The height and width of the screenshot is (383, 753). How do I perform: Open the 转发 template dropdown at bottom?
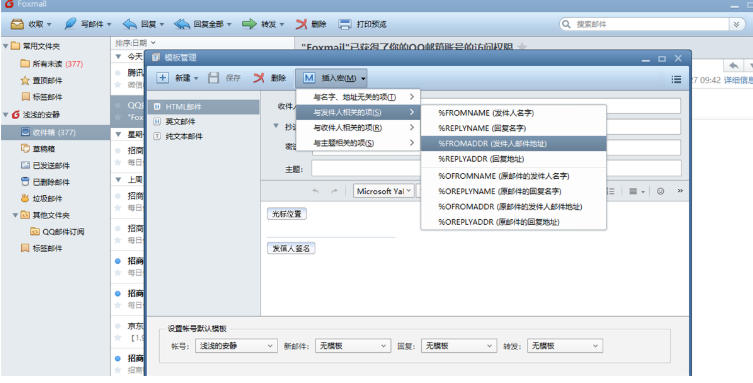[564, 346]
